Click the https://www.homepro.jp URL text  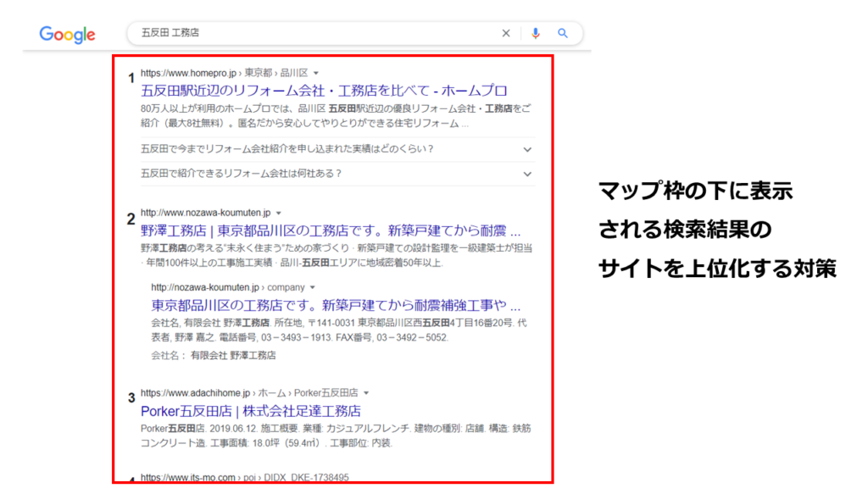[188, 73]
